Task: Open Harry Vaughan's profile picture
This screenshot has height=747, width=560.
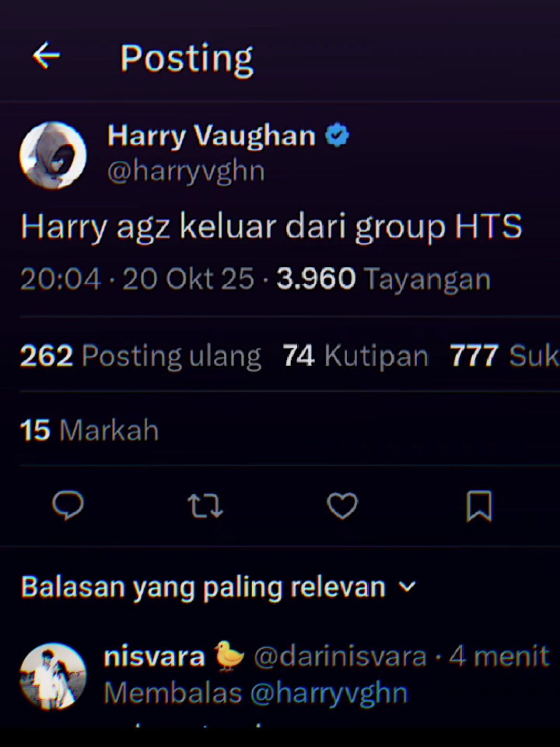Action: click(x=53, y=155)
